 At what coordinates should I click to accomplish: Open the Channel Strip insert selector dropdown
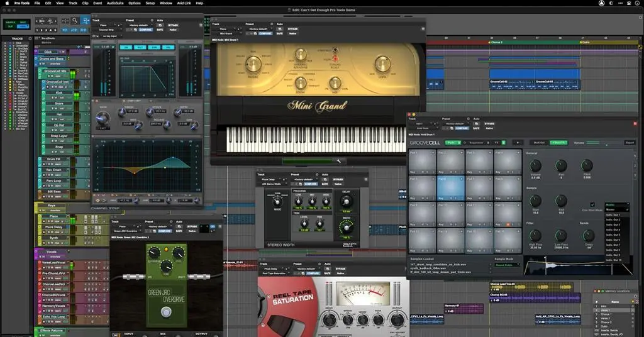(108, 30)
